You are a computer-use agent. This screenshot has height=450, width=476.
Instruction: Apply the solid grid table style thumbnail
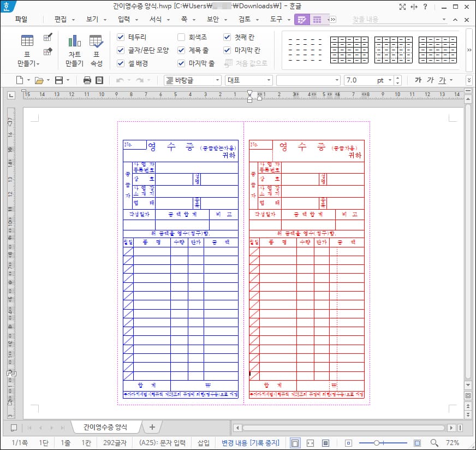(349, 50)
